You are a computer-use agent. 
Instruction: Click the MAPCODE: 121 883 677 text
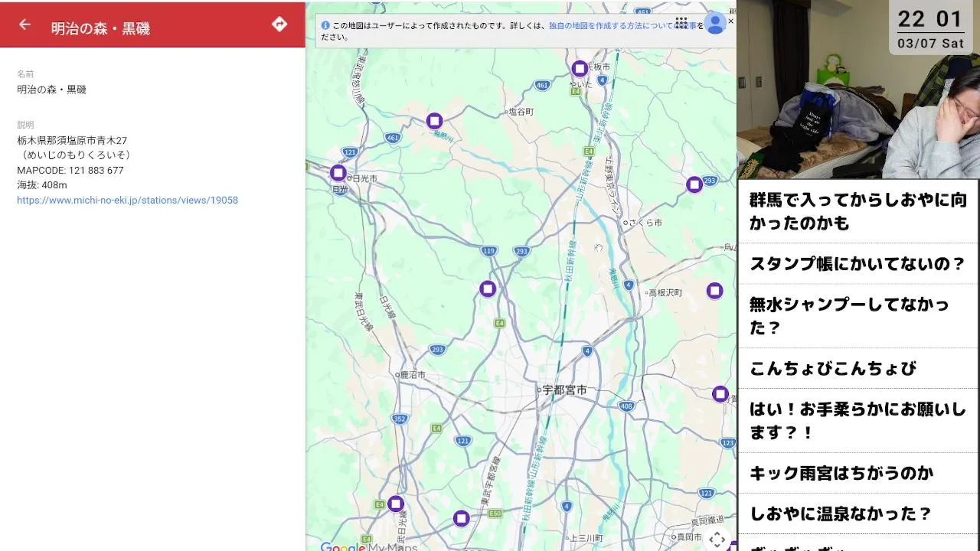click(x=70, y=171)
